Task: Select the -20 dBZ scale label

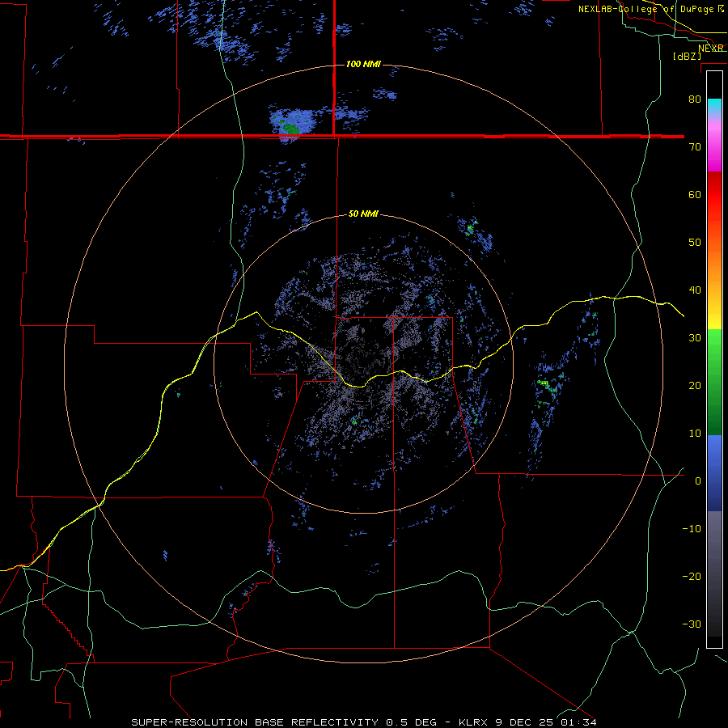Action: (692, 577)
